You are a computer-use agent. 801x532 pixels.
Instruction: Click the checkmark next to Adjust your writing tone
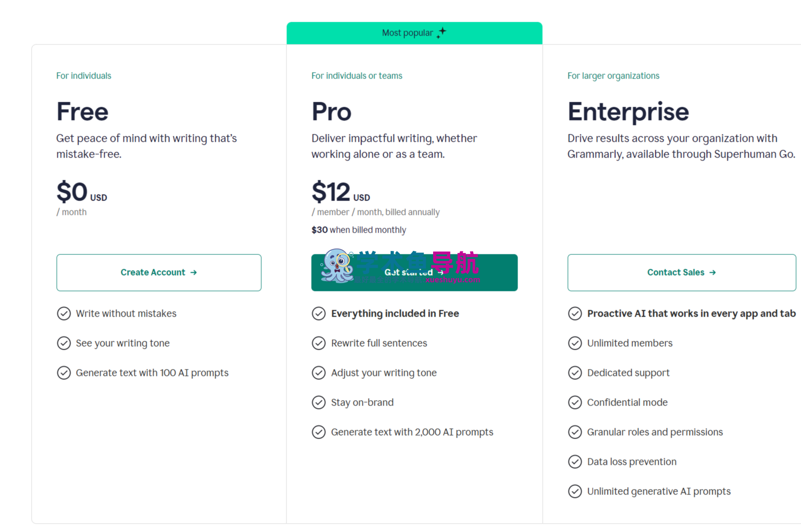pyautogui.click(x=319, y=372)
